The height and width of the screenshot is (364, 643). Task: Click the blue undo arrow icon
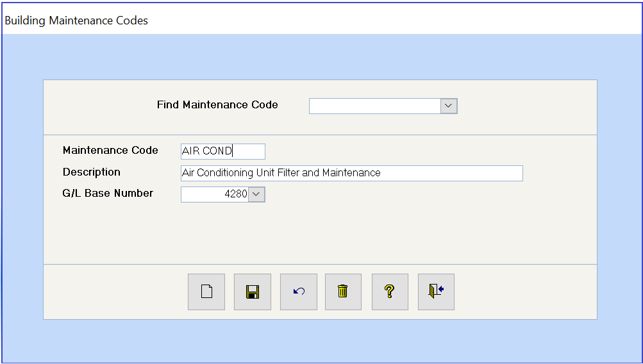pos(299,292)
